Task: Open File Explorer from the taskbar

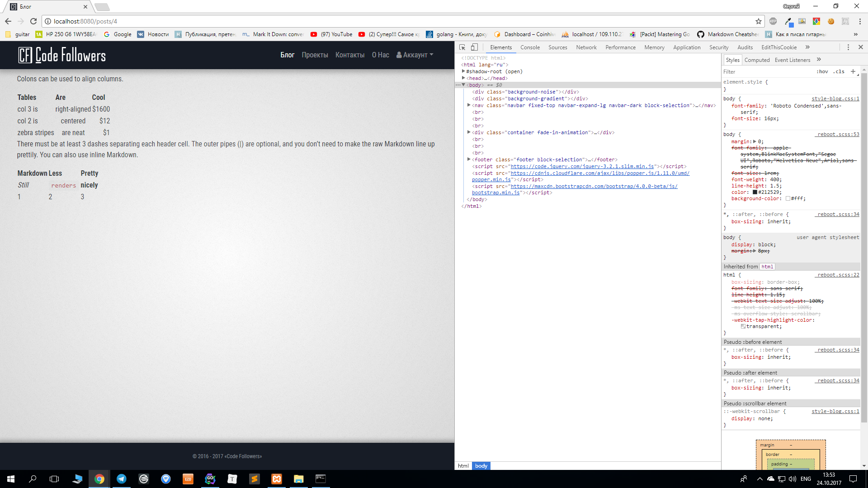Action: [298, 479]
